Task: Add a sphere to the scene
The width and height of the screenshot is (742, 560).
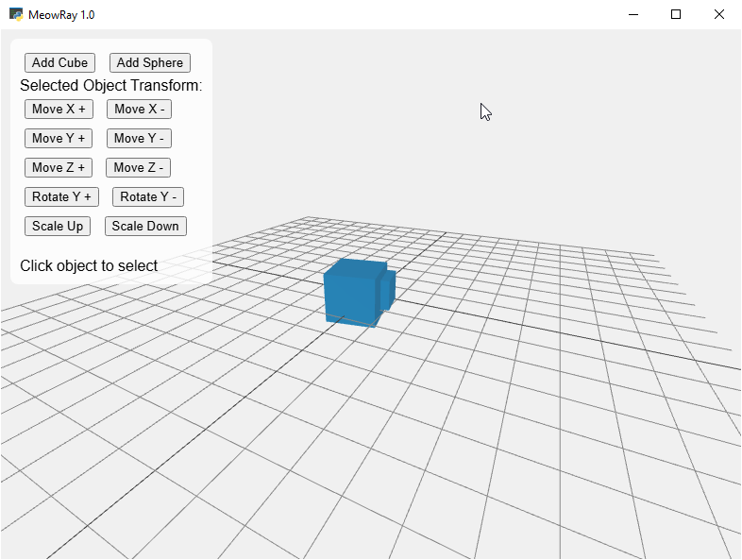Action: (x=149, y=62)
